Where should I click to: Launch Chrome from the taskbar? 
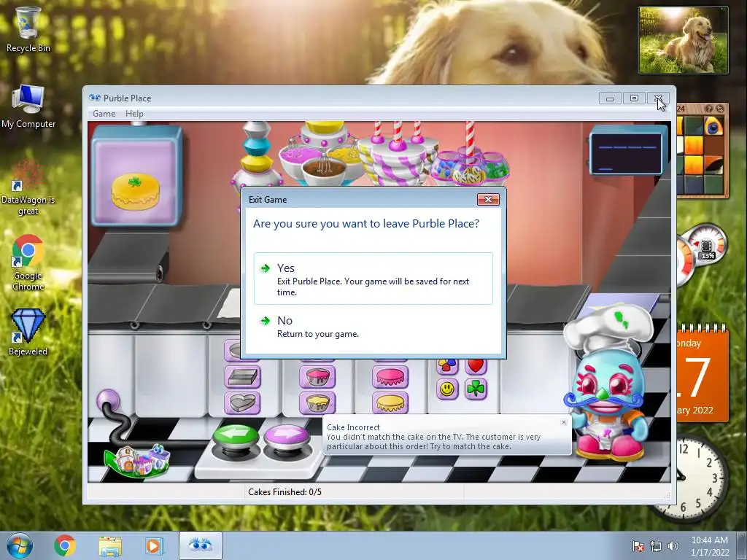point(65,545)
